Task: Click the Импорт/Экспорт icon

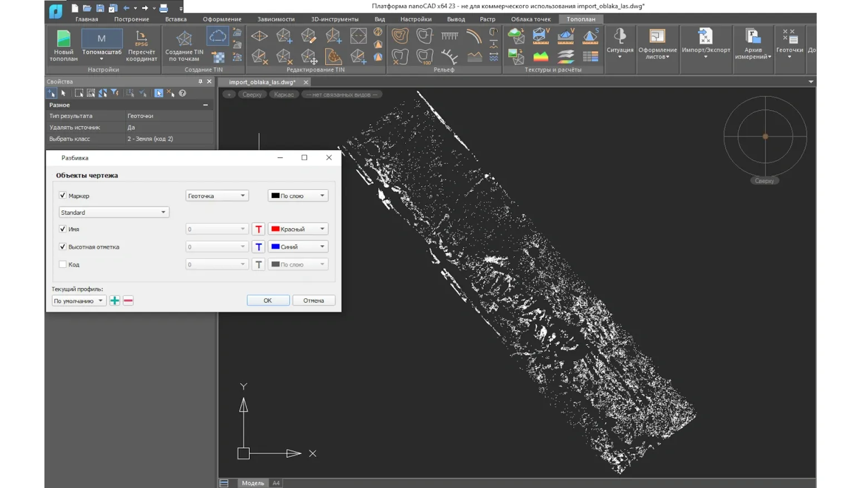Action: (x=706, y=37)
